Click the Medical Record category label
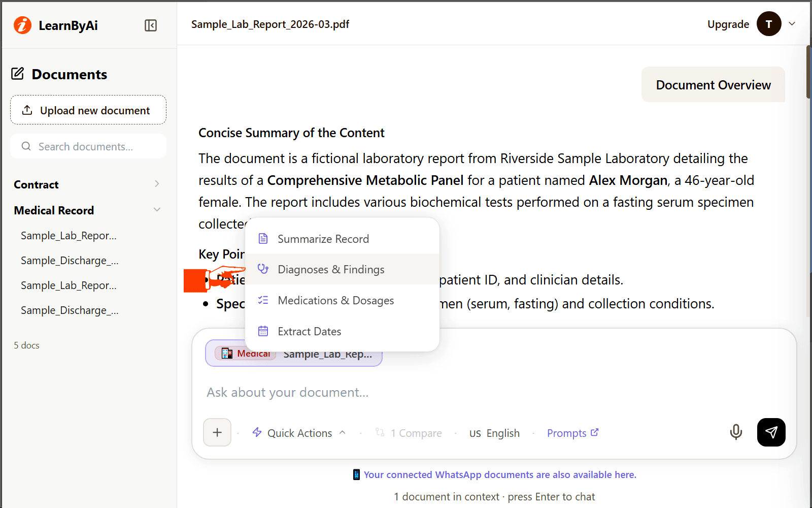This screenshot has height=508, width=812. (x=54, y=210)
